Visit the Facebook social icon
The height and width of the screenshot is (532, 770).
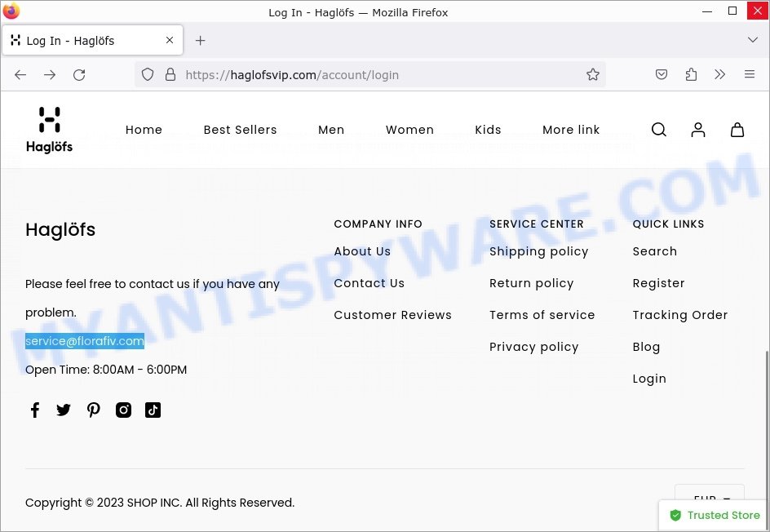pyautogui.click(x=35, y=410)
